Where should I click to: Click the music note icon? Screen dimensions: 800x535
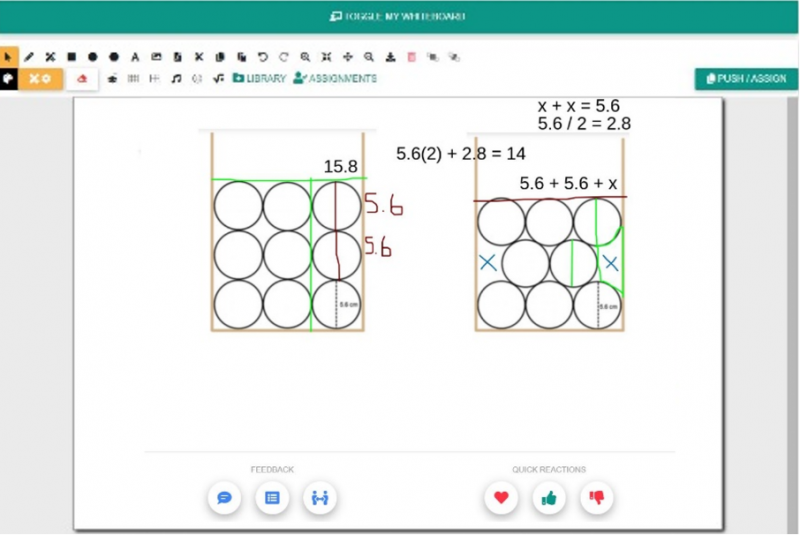[x=176, y=79]
